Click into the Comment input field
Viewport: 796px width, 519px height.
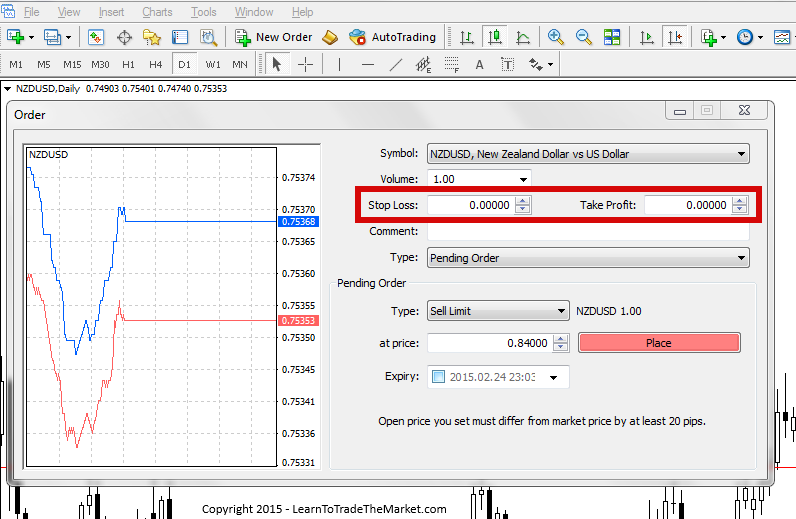(588, 232)
